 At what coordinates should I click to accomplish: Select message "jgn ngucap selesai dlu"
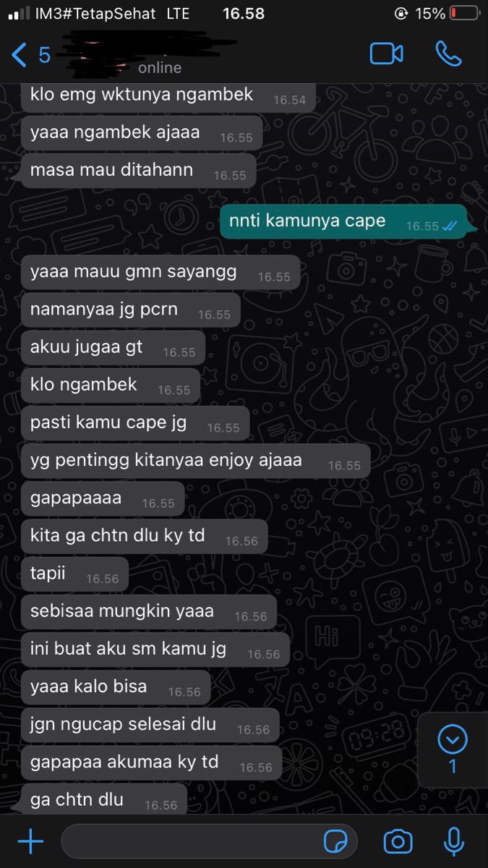150,725
